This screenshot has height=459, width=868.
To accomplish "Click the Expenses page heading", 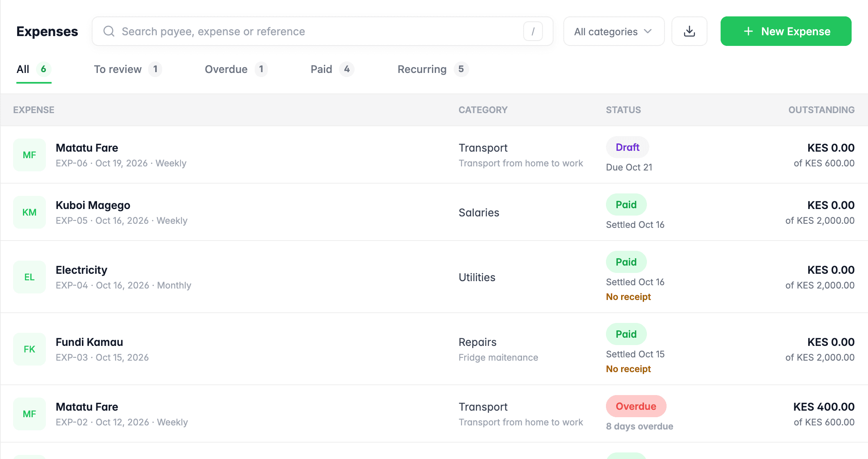I will point(47,31).
